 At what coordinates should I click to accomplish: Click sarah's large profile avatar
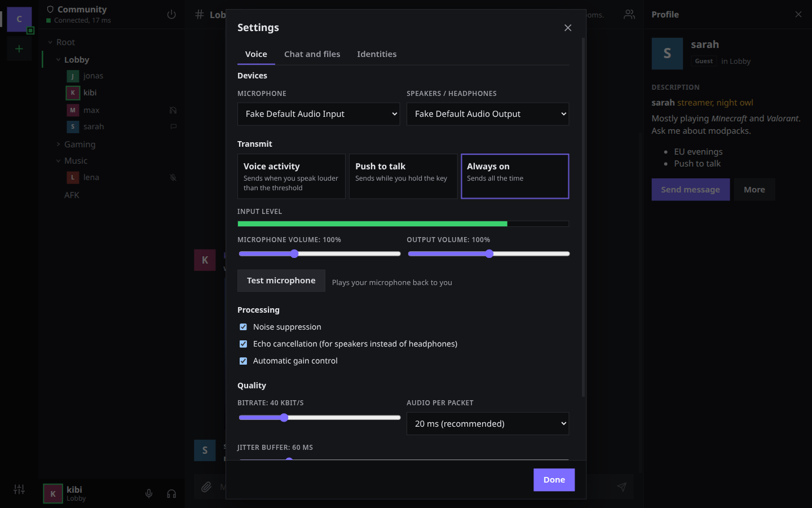[x=667, y=54]
